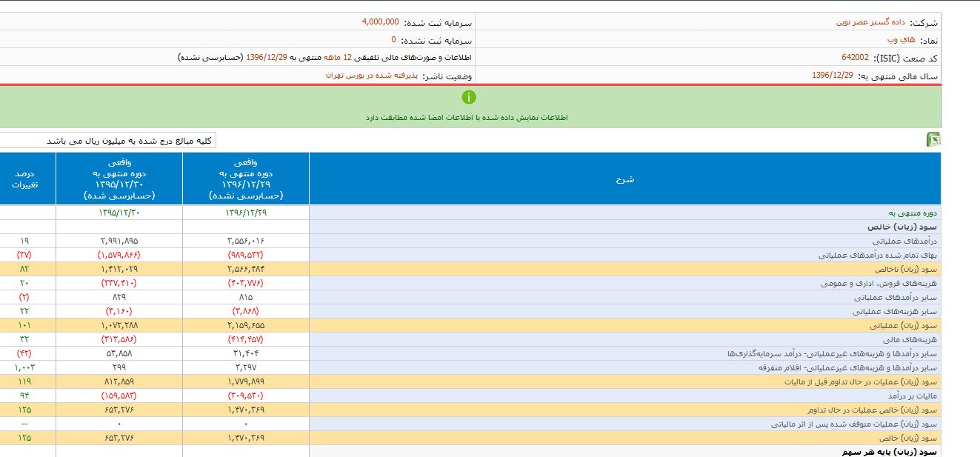The image size is (980, 457).
Task: Click the currency unit note میلیون ریال box
Action: tap(130, 141)
